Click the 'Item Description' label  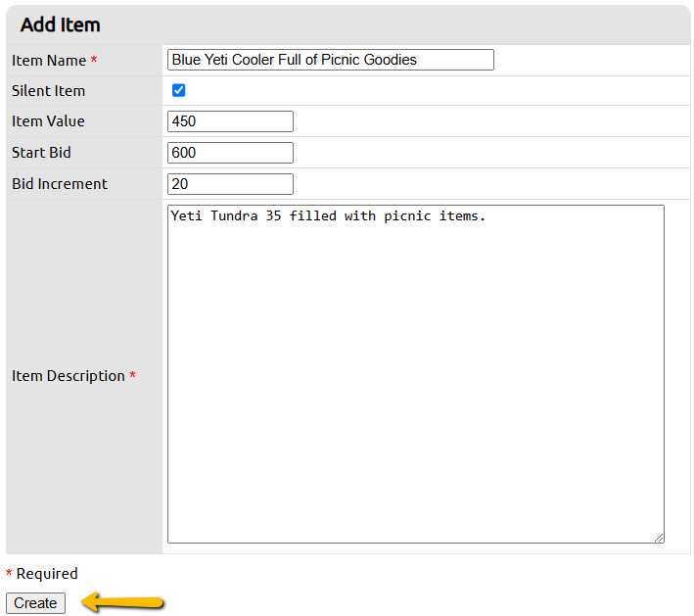(69, 376)
